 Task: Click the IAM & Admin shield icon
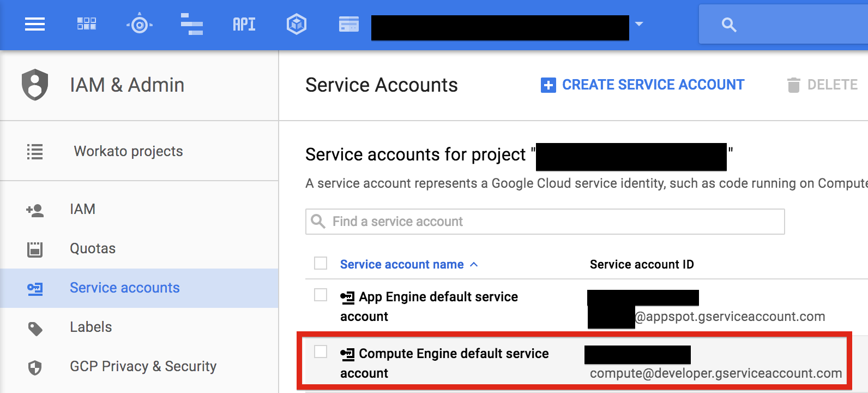pos(35,85)
